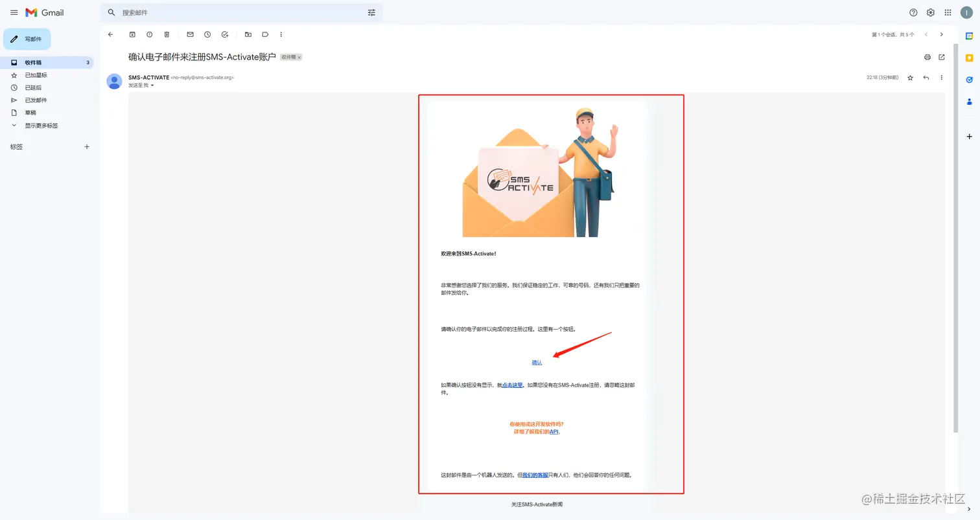Delete this conversation with the trash icon
The width and height of the screenshot is (980, 520).
pyautogui.click(x=167, y=34)
